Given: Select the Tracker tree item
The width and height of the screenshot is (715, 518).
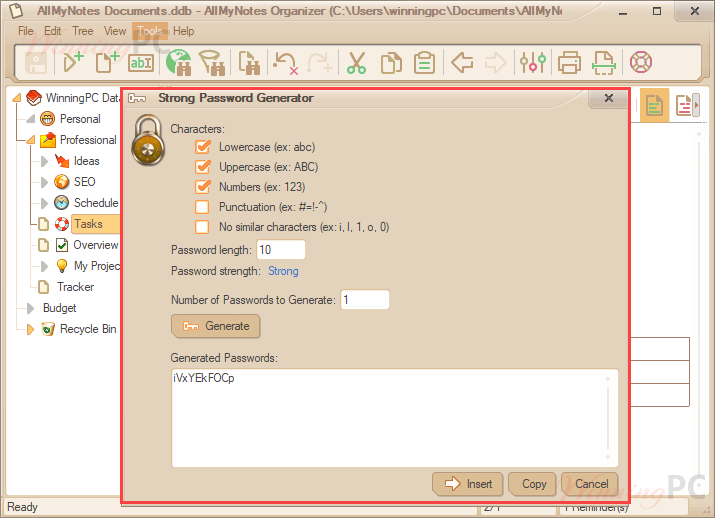Looking at the screenshot, I should (76, 287).
